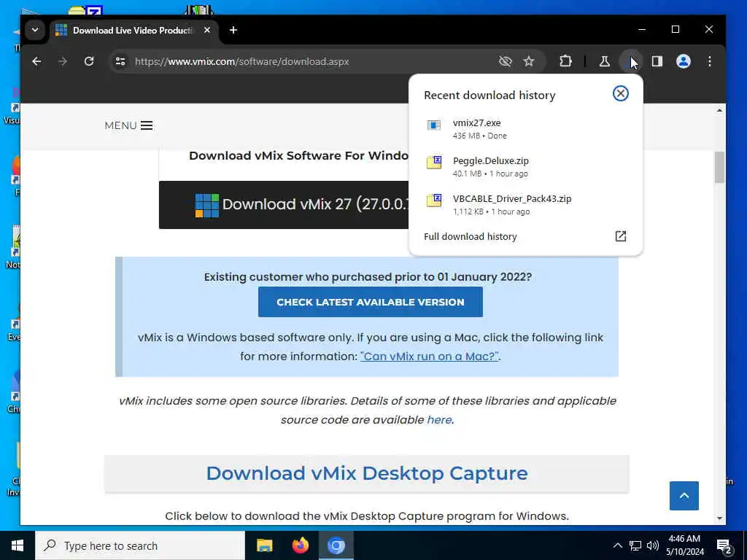Screen dimensions: 747x560
Task: Click the forward navigation arrow
Action: (63, 61)
